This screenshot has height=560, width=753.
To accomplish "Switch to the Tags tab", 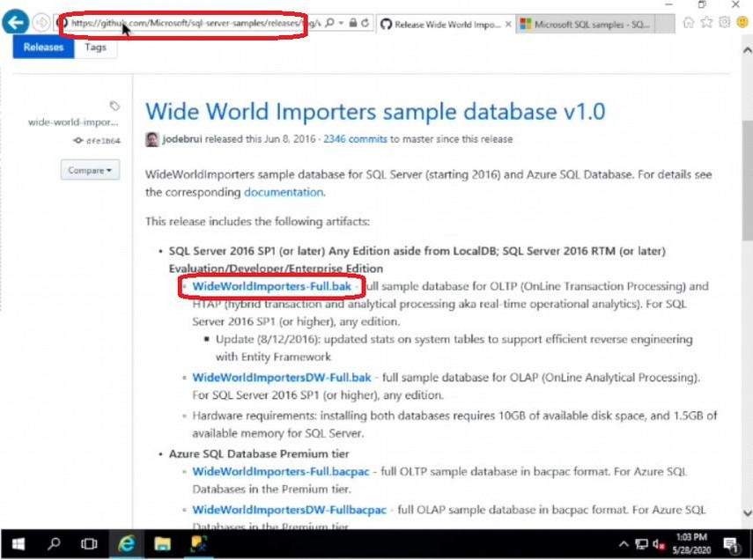I will click(x=95, y=48).
